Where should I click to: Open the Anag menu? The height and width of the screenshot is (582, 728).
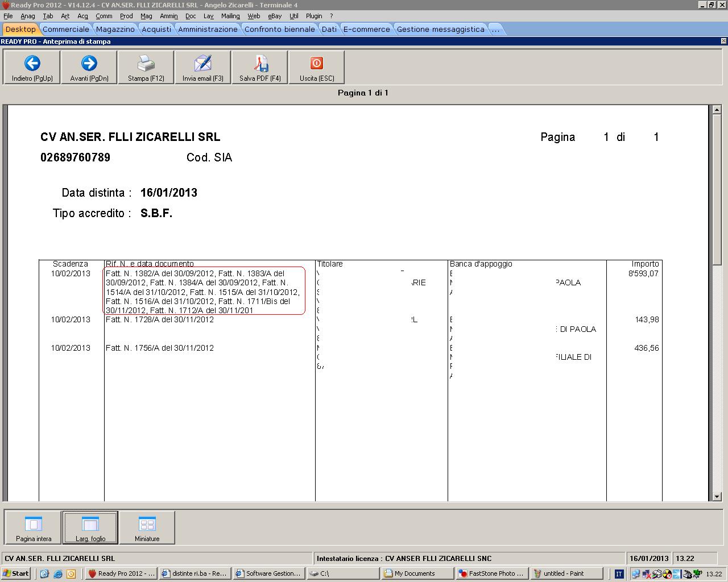[x=28, y=16]
